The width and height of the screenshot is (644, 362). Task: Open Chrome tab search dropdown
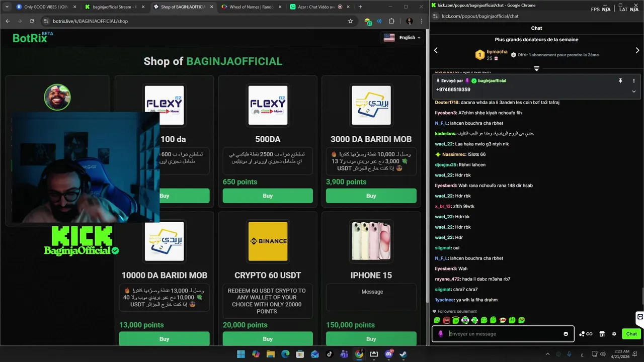click(8, 7)
